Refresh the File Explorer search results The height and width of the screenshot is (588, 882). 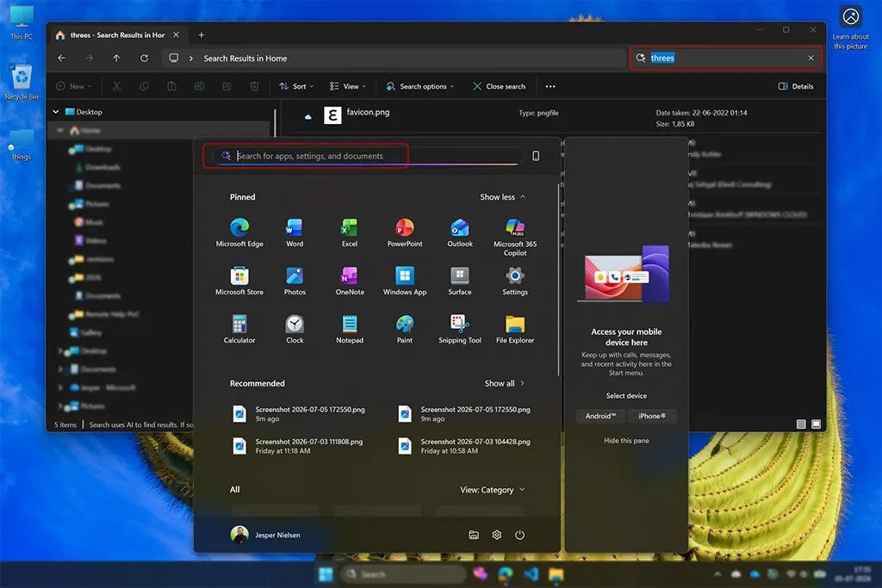144,58
